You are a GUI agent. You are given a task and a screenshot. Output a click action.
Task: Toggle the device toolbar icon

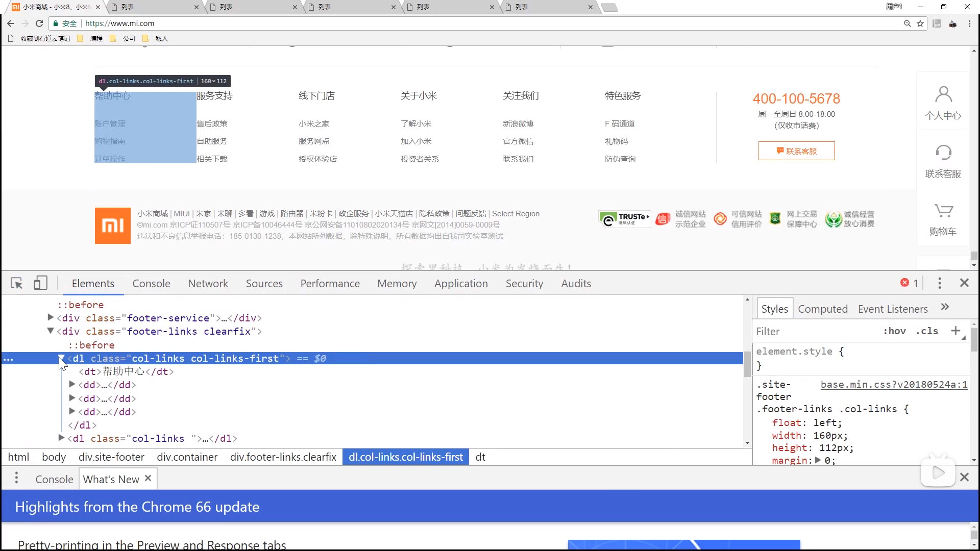[x=40, y=283]
